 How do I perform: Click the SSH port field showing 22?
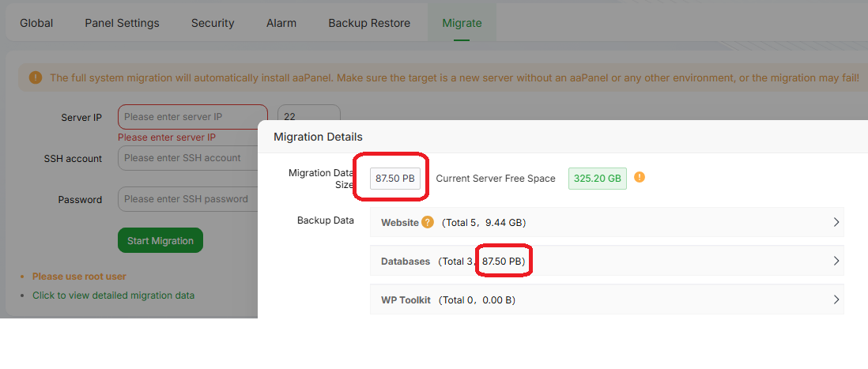click(308, 117)
